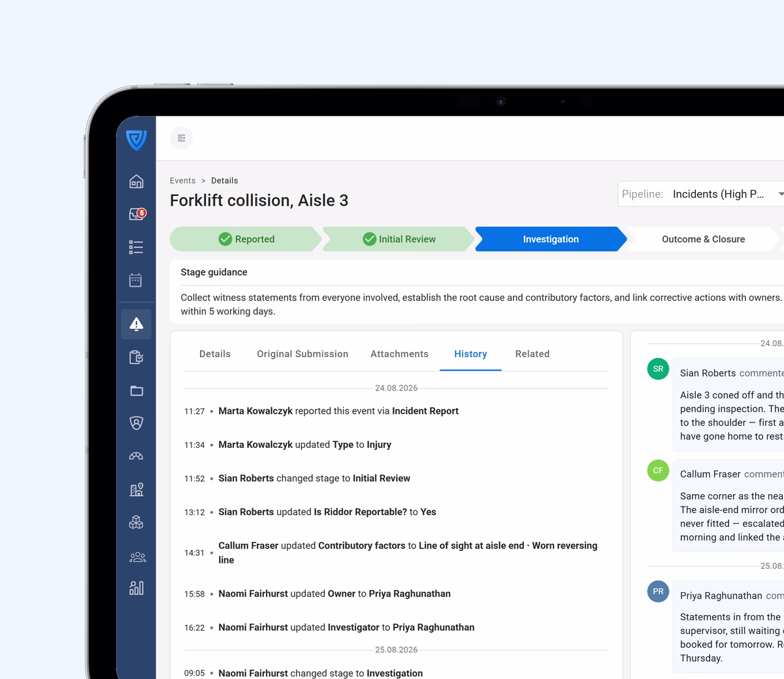This screenshot has width=784, height=679.
Task: Click the SR avatar of Sian Roberts
Action: (x=658, y=369)
